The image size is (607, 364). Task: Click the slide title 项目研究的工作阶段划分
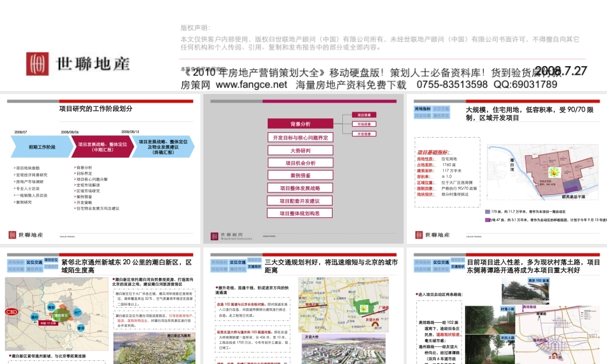tap(96, 109)
